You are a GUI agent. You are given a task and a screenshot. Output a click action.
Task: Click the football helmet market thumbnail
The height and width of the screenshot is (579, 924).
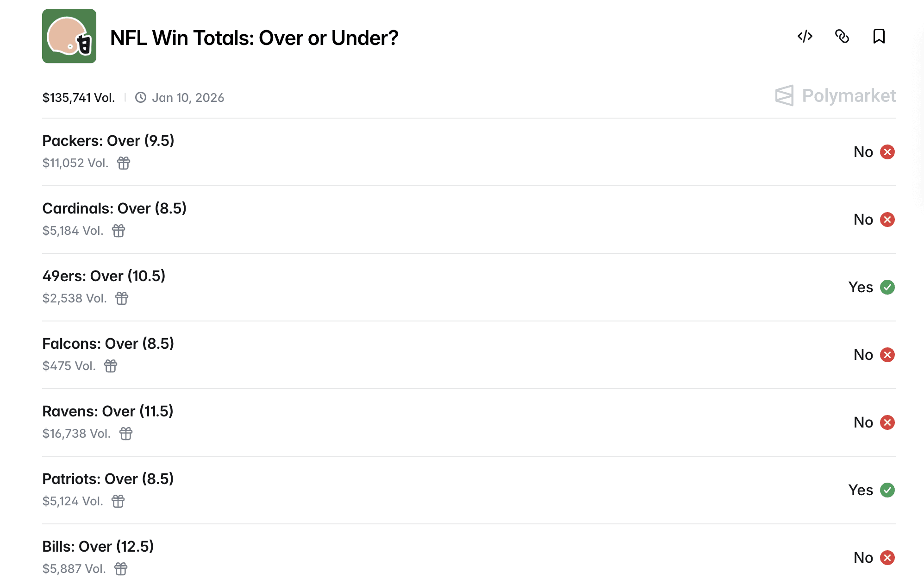[x=69, y=36]
